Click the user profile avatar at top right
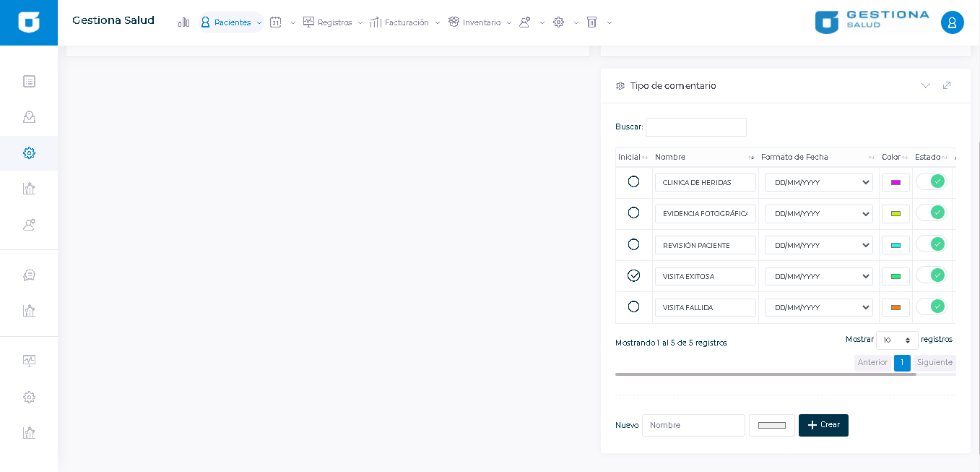The height and width of the screenshot is (472, 980). coord(952,22)
